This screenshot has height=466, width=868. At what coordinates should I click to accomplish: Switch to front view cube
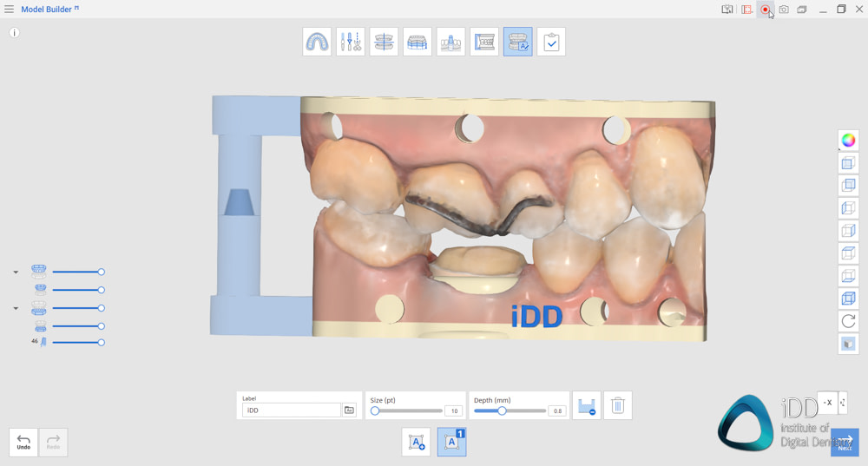click(848, 163)
